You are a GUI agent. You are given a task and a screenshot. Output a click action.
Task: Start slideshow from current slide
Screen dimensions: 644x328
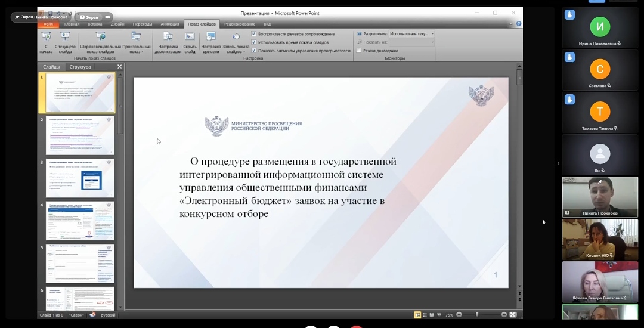(x=65, y=42)
